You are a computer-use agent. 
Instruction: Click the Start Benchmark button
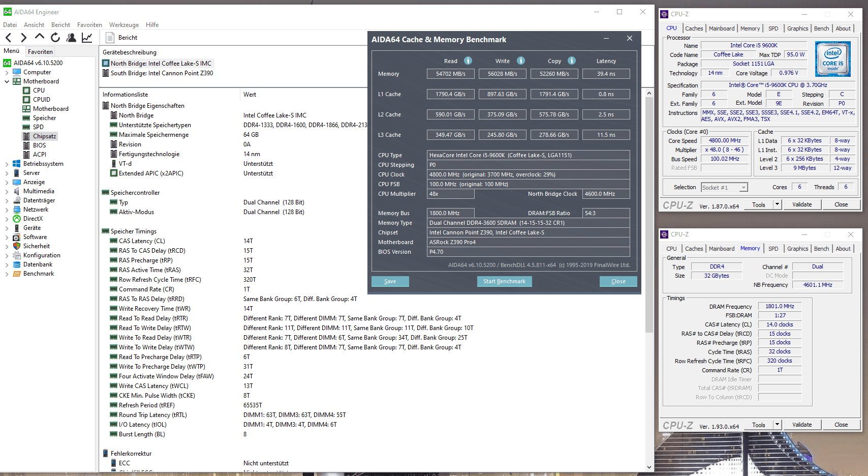504,281
